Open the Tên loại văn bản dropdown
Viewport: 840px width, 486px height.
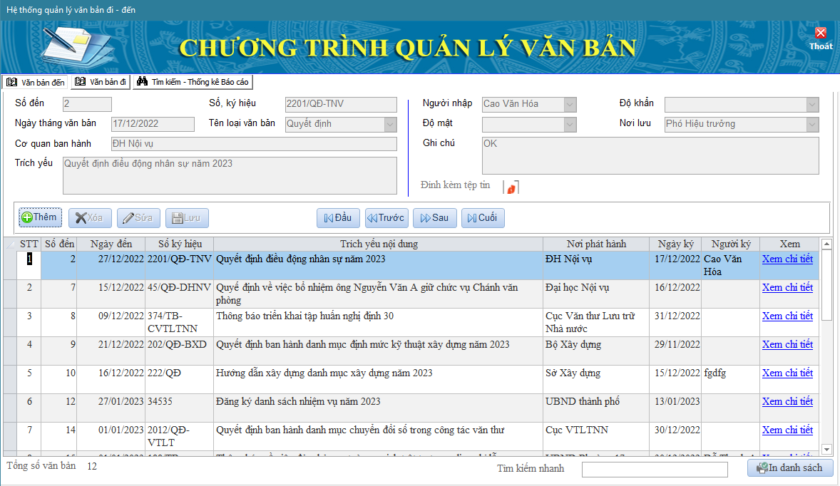(x=390, y=124)
